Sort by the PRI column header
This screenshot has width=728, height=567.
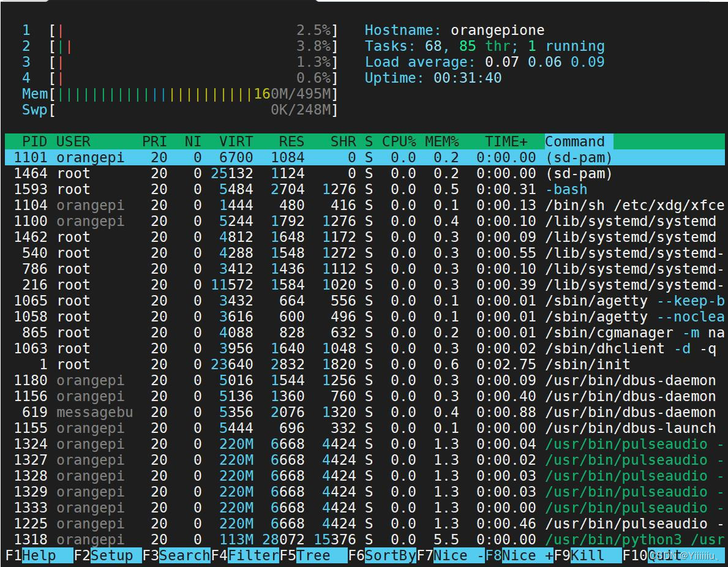point(154,141)
